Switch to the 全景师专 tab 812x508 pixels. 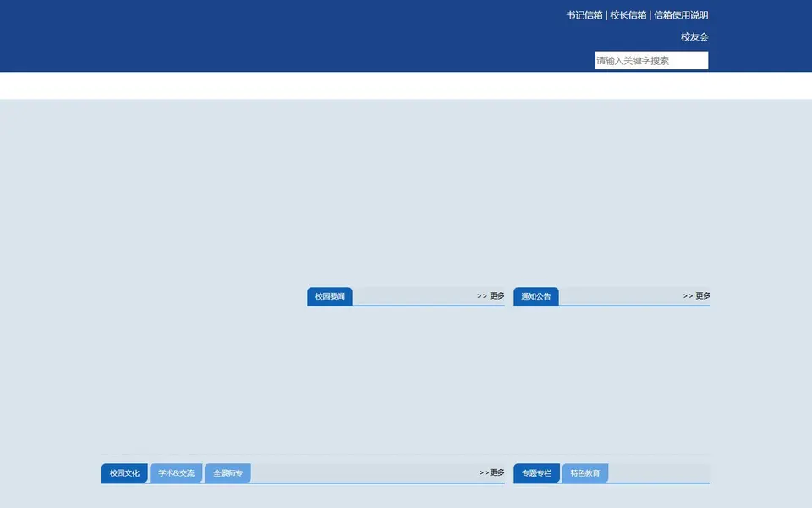click(228, 473)
